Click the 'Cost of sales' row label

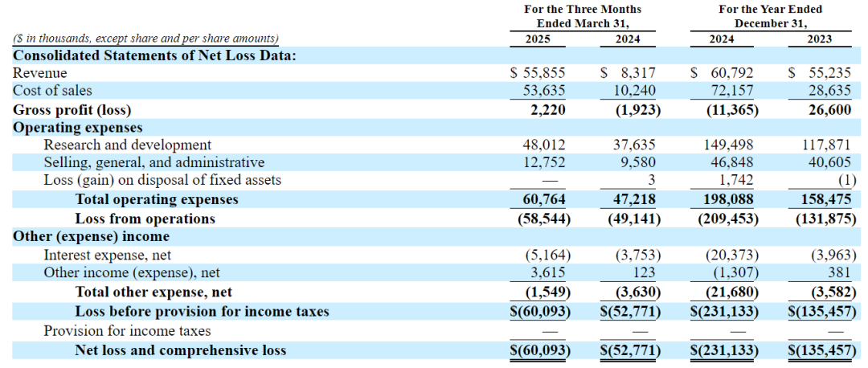pyautogui.click(x=52, y=90)
